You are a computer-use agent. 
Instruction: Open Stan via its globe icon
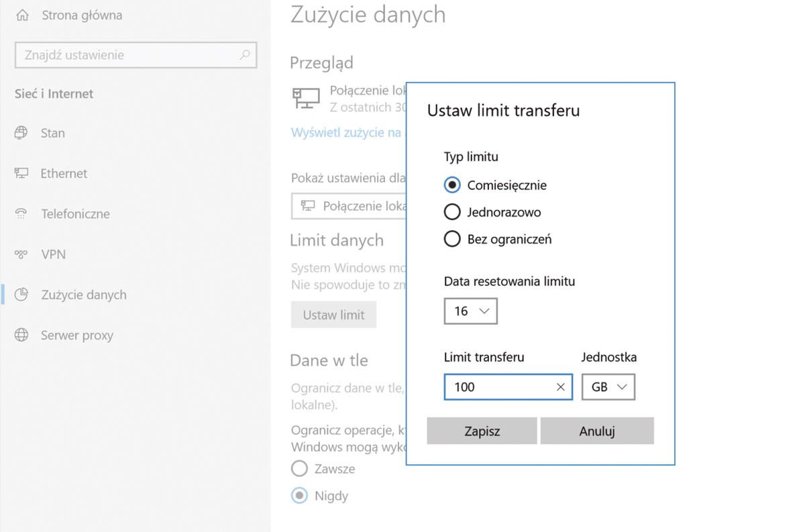tap(21, 133)
